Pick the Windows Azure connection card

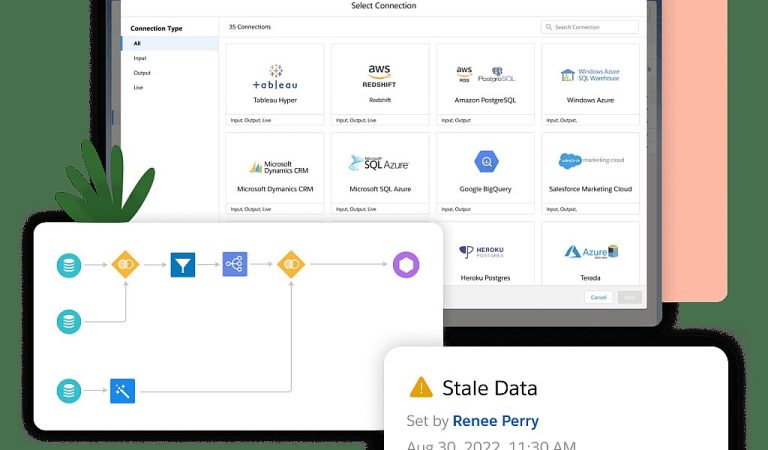coord(590,84)
